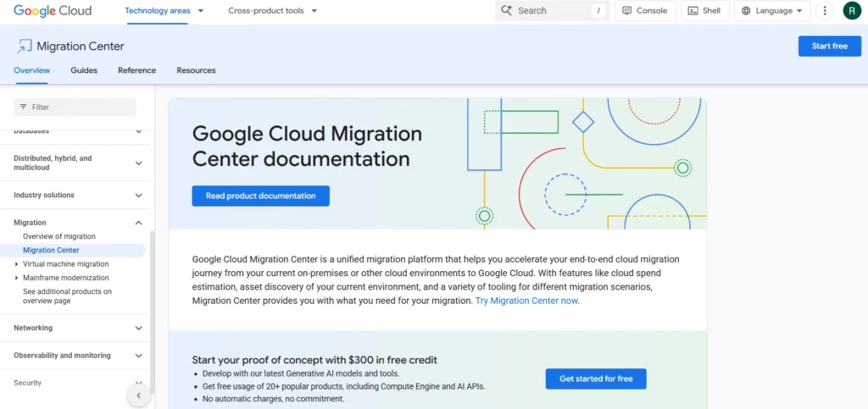
Task: Click the sidebar Filter input
Action: tap(75, 107)
